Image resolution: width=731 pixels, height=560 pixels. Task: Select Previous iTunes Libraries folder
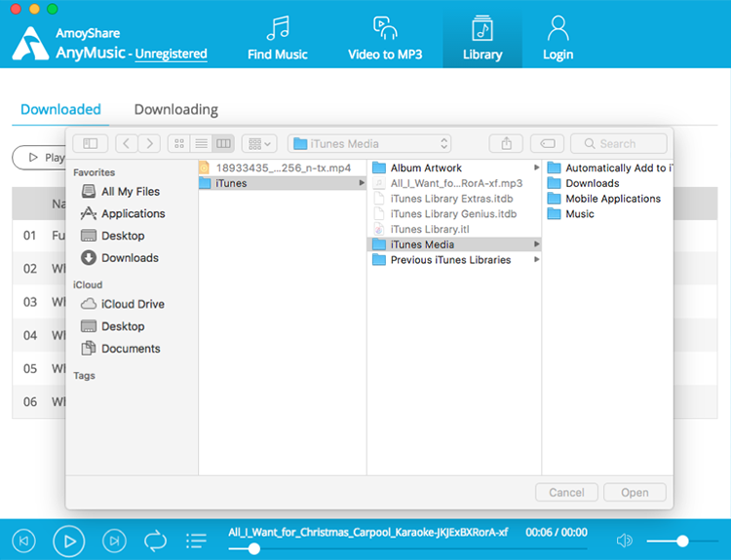453,259
